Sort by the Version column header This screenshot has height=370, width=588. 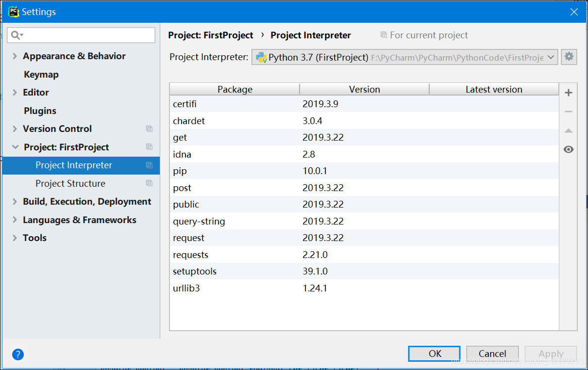click(364, 89)
